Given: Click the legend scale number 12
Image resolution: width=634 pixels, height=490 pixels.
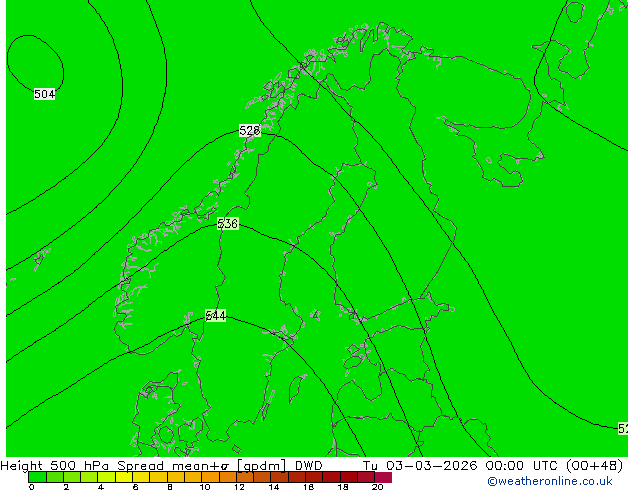Looking at the screenshot, I should (x=239, y=487).
